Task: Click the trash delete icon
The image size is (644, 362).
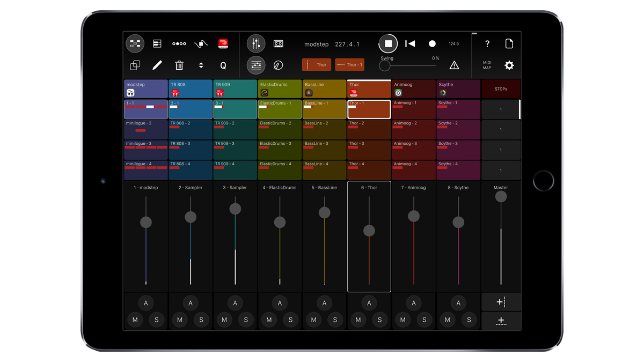Action: (x=179, y=65)
